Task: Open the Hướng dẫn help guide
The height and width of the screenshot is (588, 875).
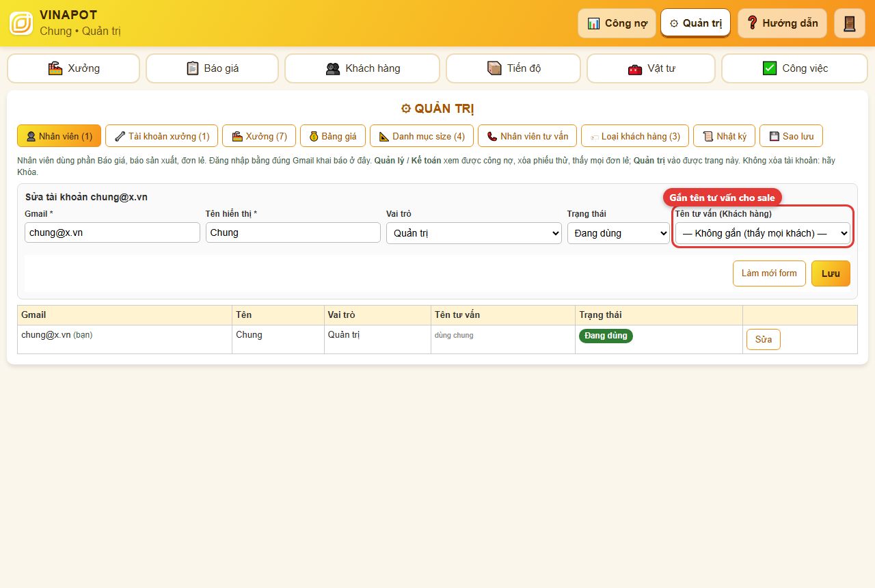Action: (782, 23)
